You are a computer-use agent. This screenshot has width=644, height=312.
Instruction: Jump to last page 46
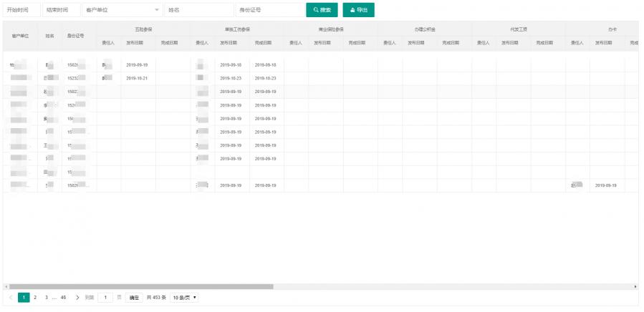coord(64,297)
